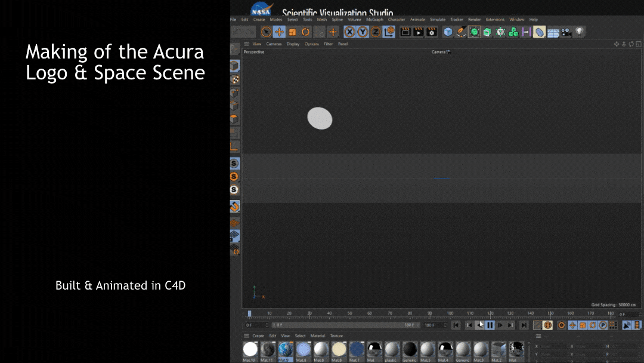The width and height of the screenshot is (644, 363).
Task: Click the preview range slider bar
Action: pyautogui.click(x=345, y=325)
